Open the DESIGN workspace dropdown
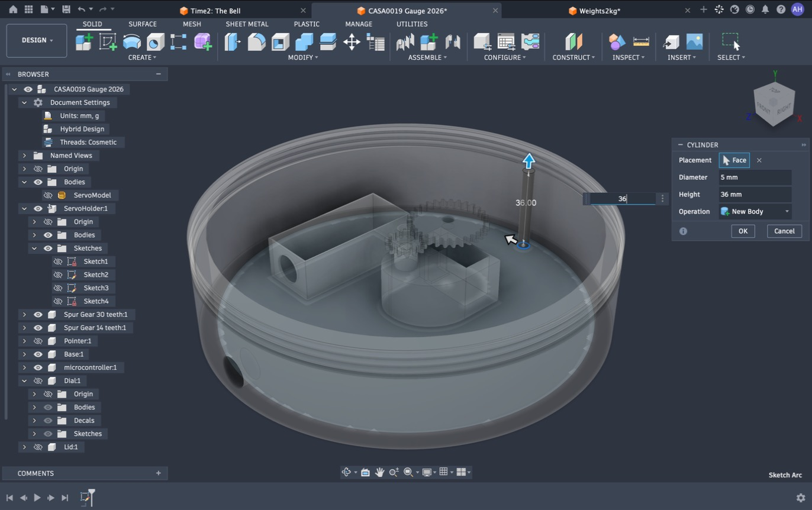Screen dimensions: 812x510 click(x=37, y=40)
